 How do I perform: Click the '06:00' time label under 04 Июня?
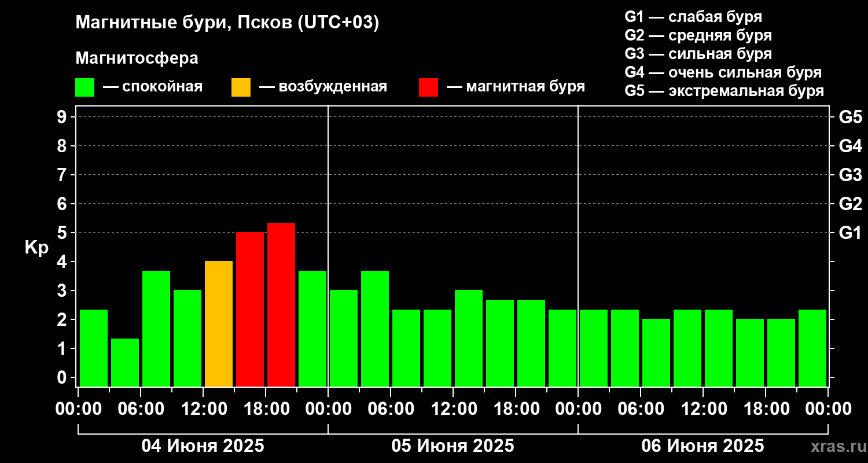[x=141, y=409]
